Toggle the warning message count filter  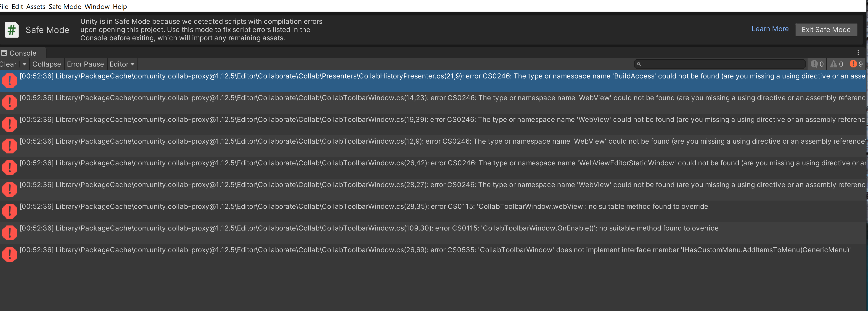pos(837,64)
